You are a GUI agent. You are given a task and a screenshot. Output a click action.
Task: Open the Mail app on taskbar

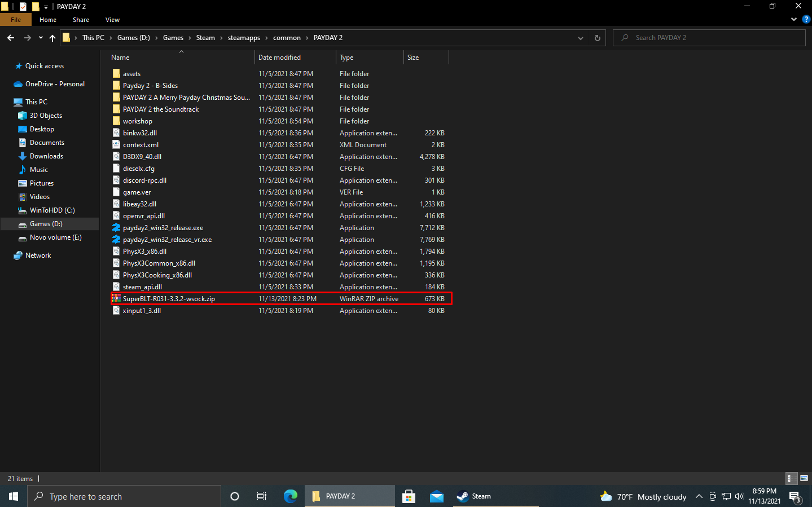[x=437, y=496]
